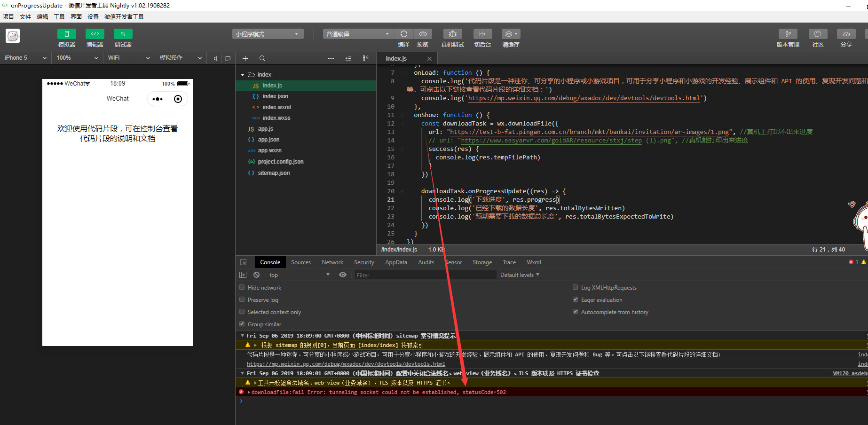Enable Log XMLHttpRequests checkbox
This screenshot has width=868, height=425.
575,287
